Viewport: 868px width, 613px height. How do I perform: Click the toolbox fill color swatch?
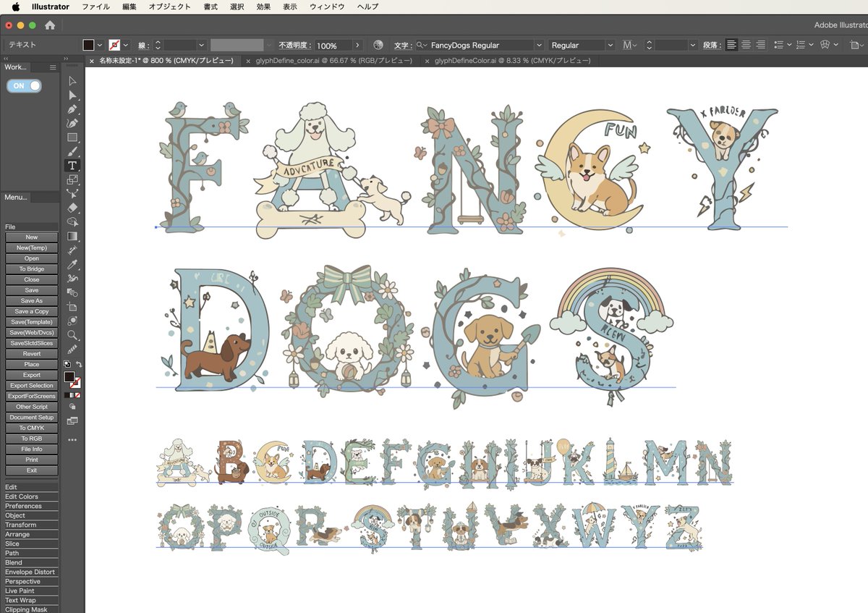point(69,377)
